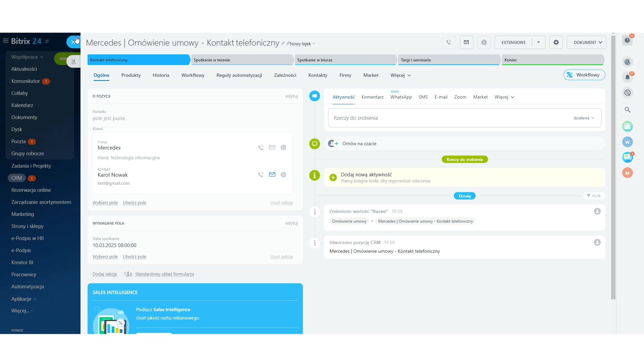Message Karol Nowak via chat icon
This screenshot has width=644, height=362.
point(283,175)
